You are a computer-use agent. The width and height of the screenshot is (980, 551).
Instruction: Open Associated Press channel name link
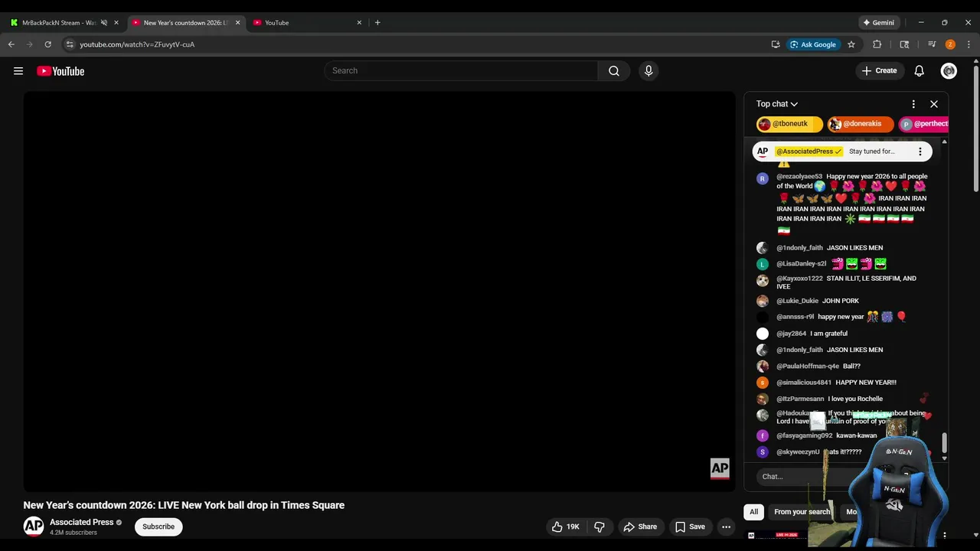coord(81,522)
